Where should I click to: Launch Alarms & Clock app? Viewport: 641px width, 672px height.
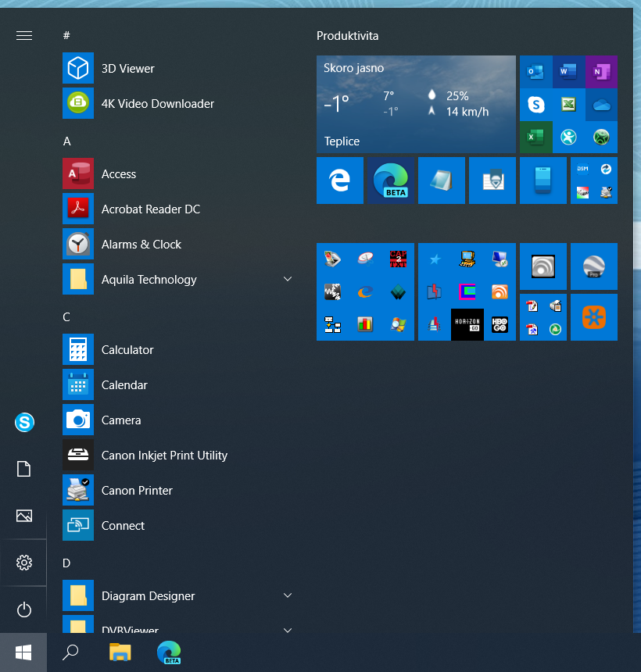[141, 245]
